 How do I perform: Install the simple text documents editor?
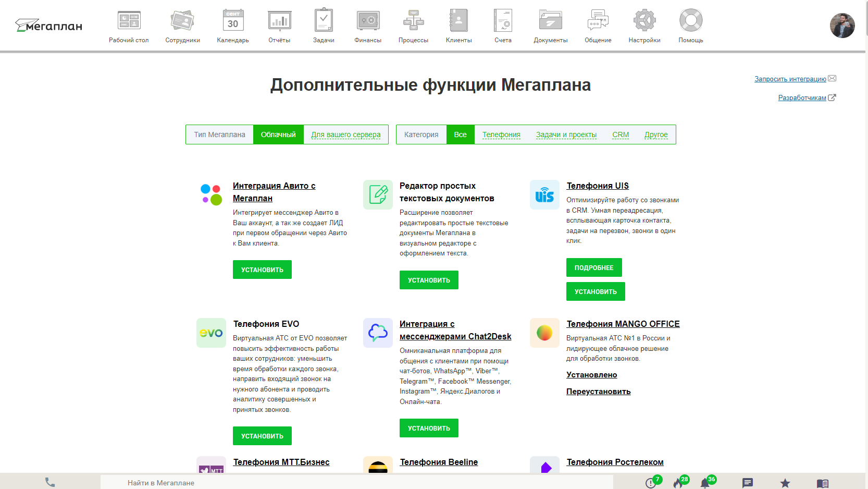coord(429,280)
